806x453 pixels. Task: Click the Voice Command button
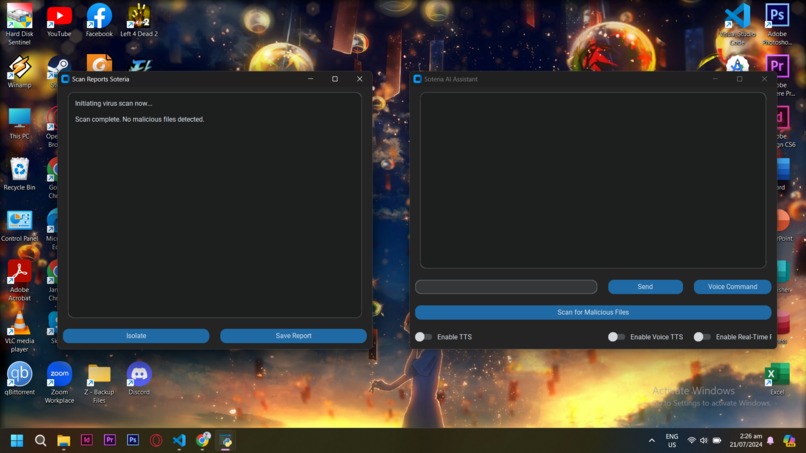(732, 287)
